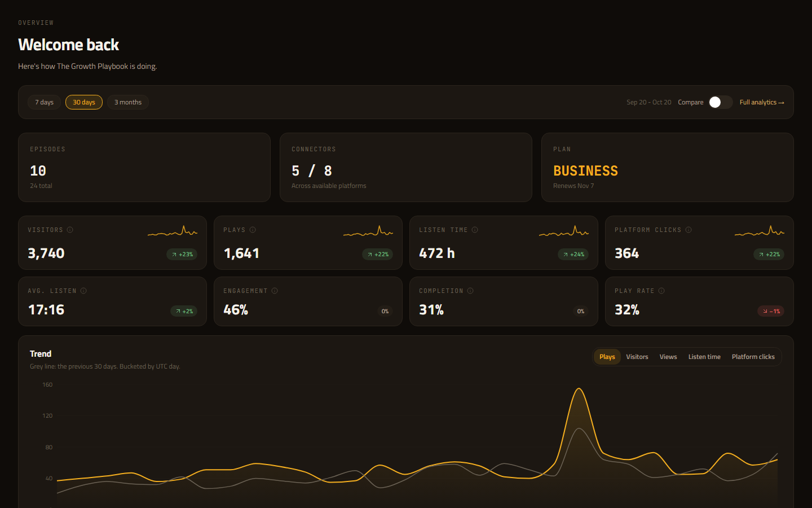Viewport: 812px width, 508px height.
Task: Open the Listen time trend tab
Action: (x=704, y=357)
